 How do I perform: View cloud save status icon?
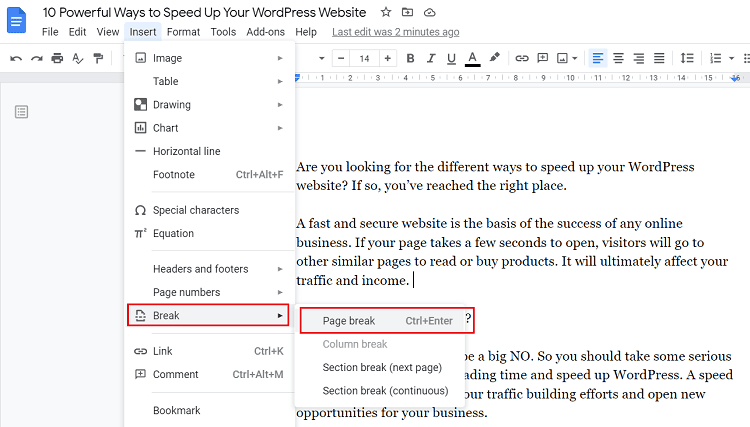point(430,12)
